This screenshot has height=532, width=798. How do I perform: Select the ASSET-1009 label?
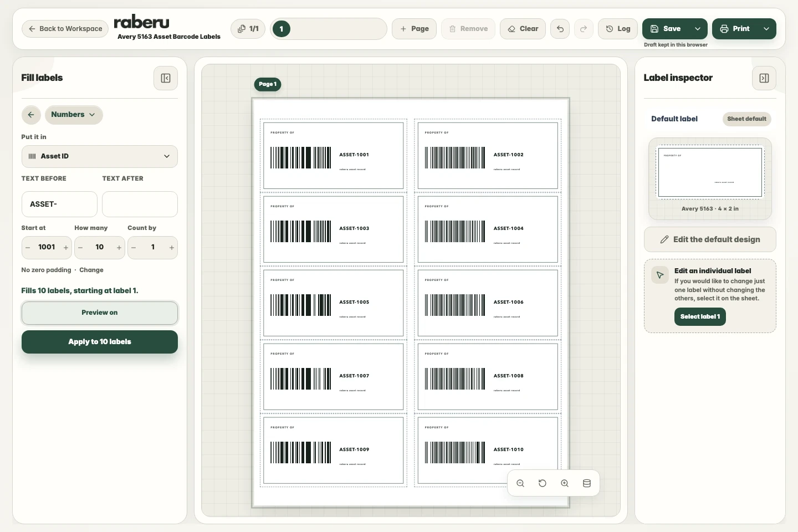tap(333, 451)
